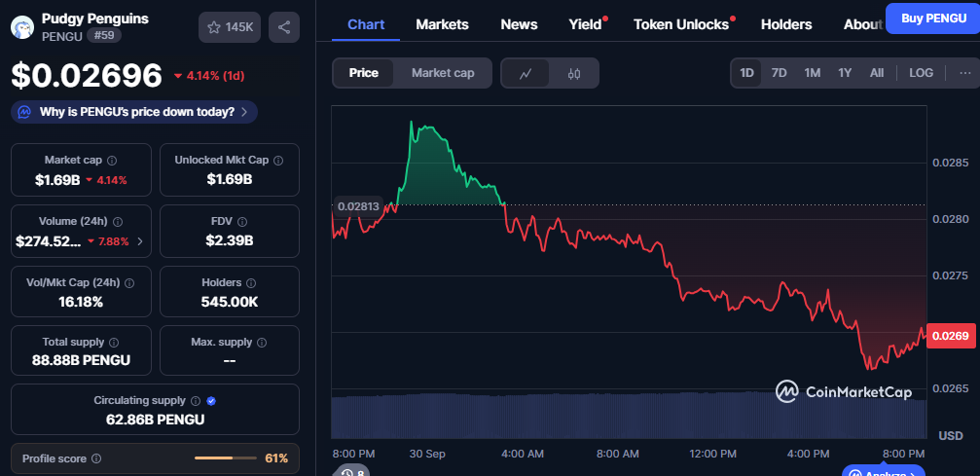Screen dimensions: 980x476
Task: Expand "Why is PENGU's price down today?"
Action: [134, 112]
